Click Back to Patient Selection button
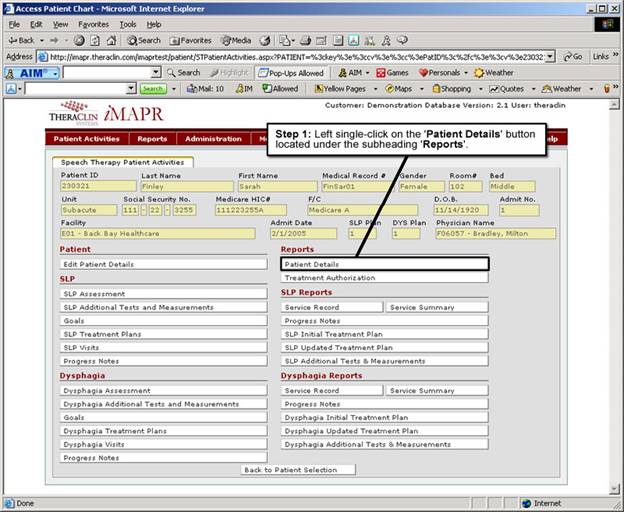624x512 pixels. click(x=298, y=469)
